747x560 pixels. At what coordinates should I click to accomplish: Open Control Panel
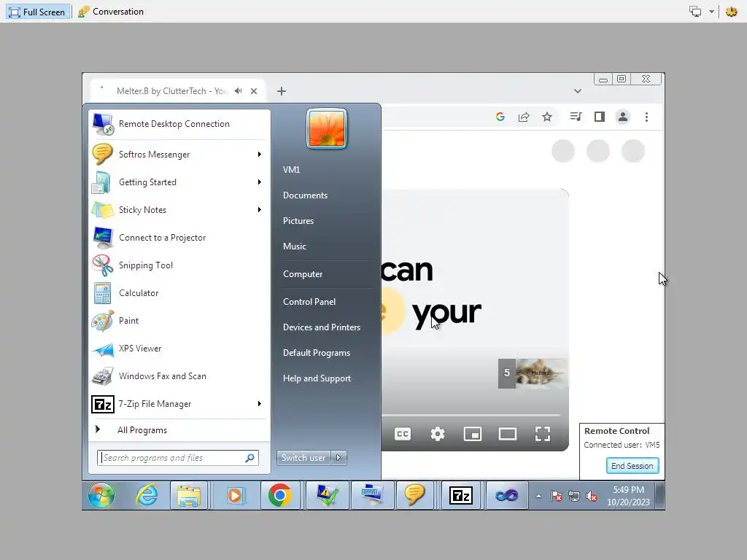309,301
